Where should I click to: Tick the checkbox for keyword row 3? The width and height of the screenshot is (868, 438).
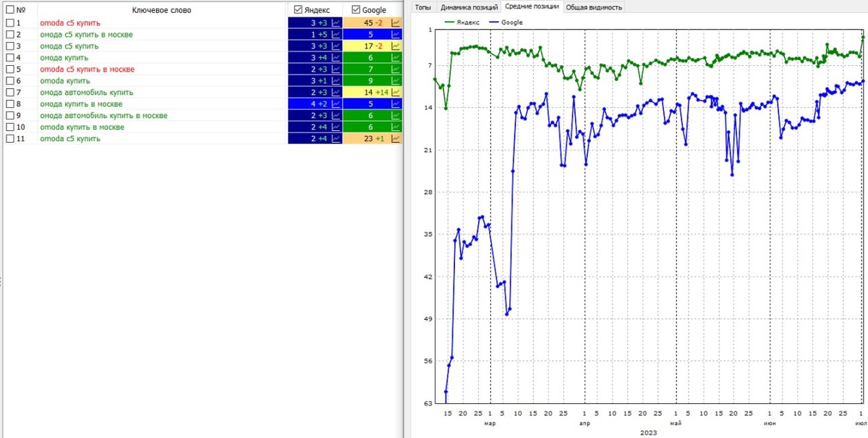point(10,46)
